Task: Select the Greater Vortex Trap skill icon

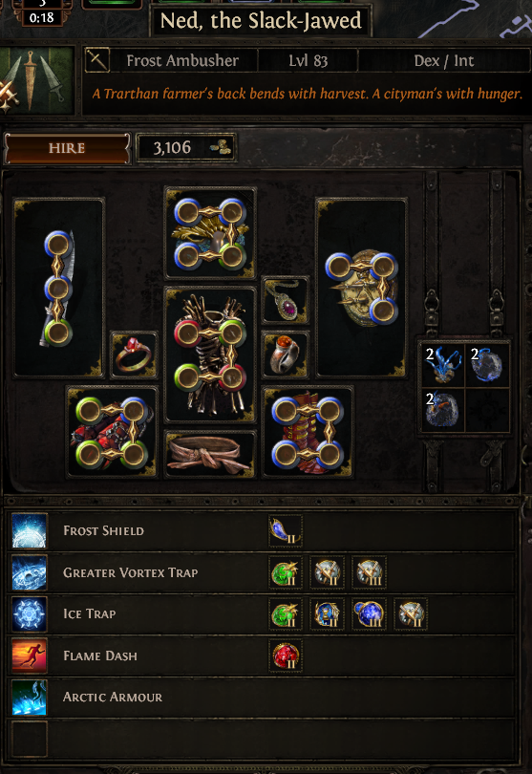Action: [x=30, y=572]
